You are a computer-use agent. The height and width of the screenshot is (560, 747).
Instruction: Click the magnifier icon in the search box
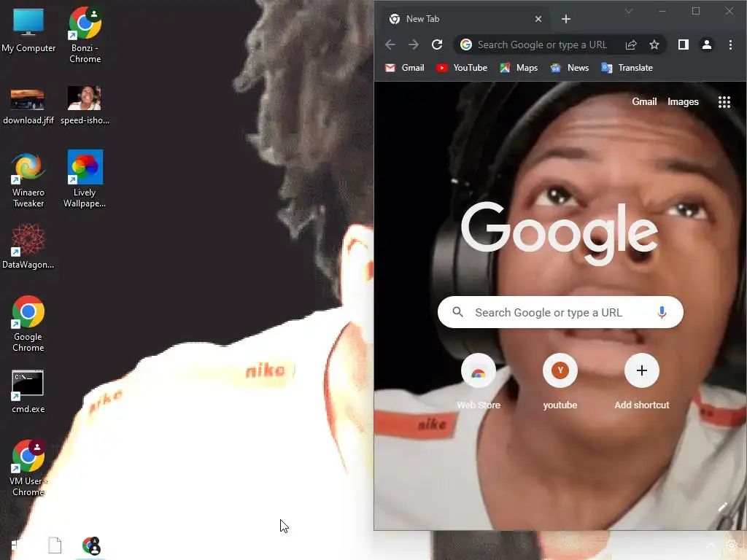[x=458, y=312]
